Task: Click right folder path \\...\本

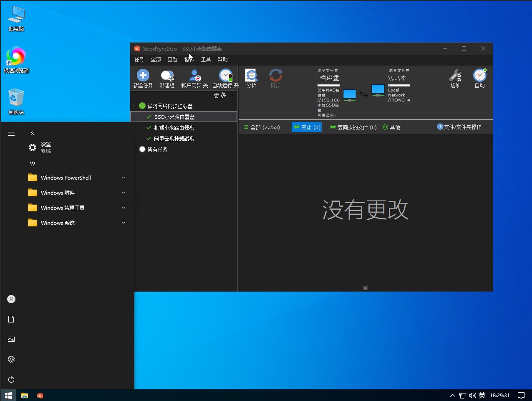Action: (x=397, y=78)
